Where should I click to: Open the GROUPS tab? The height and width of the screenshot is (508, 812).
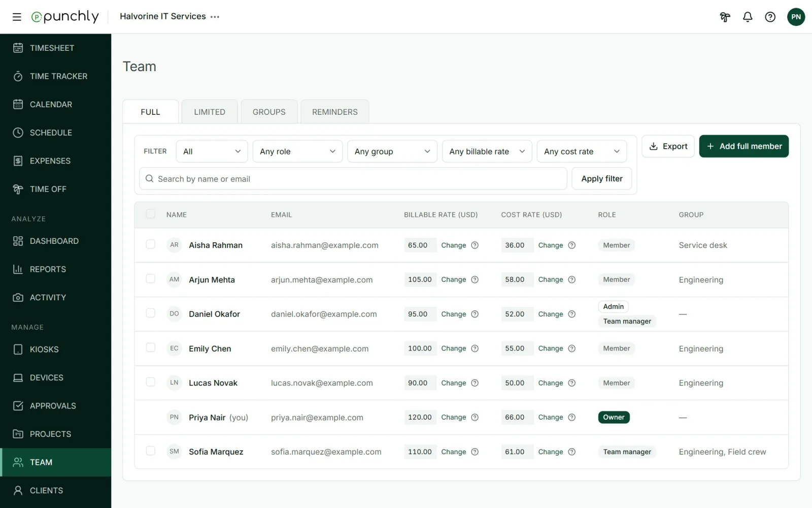click(x=269, y=112)
